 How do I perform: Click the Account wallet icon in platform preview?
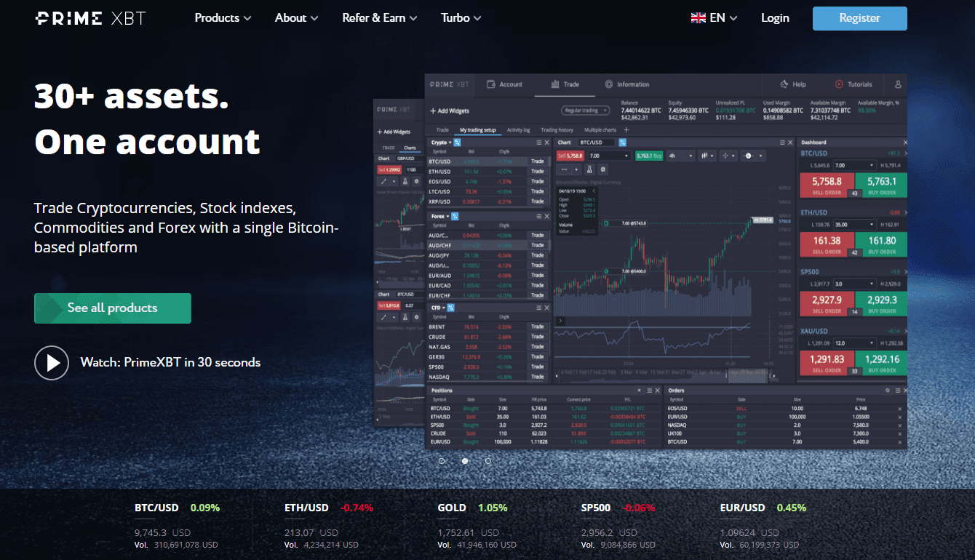pyautogui.click(x=490, y=84)
